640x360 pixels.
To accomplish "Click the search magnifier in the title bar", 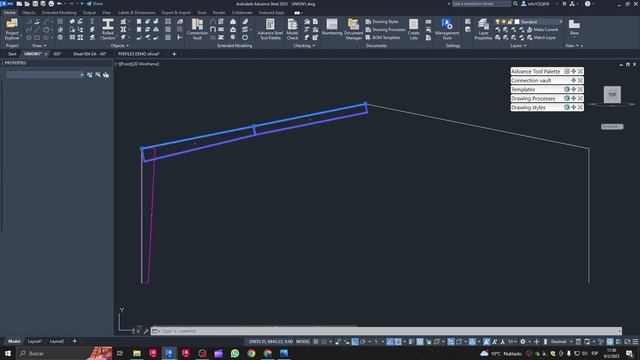I will click(x=516, y=4).
